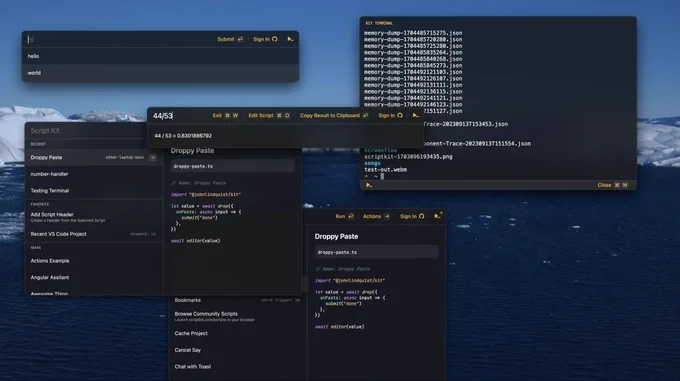Click the screenflow folder name in terminal

pyautogui.click(x=380, y=150)
